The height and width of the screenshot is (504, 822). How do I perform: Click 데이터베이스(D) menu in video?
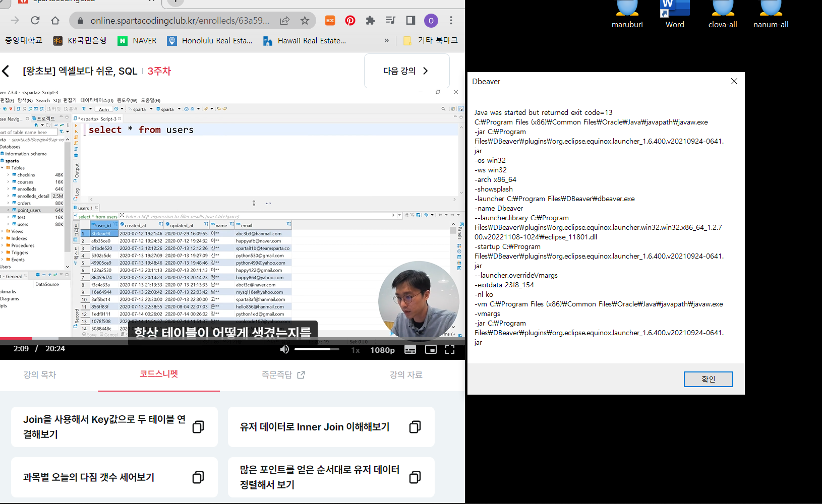pos(97,100)
